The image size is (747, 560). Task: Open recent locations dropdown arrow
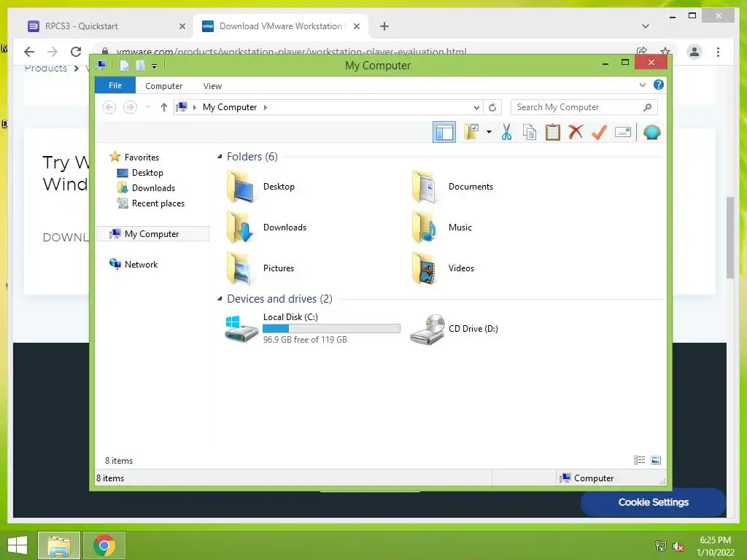click(x=147, y=107)
